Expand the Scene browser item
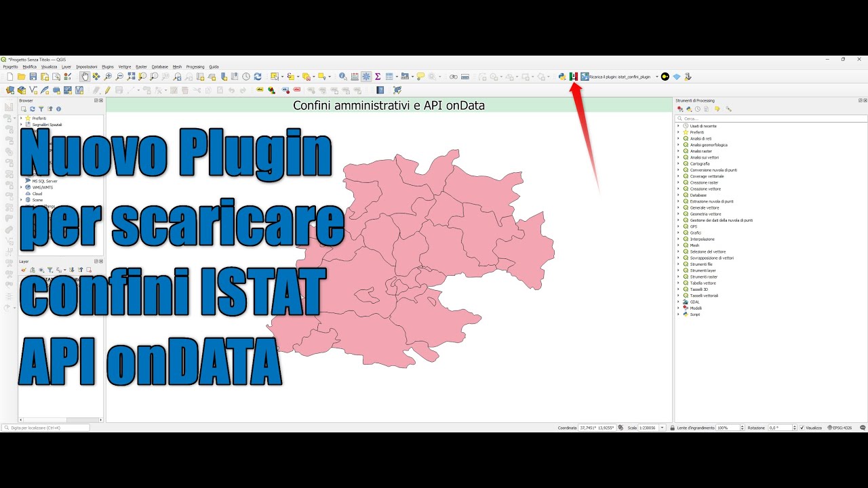Viewport: 868px width, 488px height. click(21, 200)
